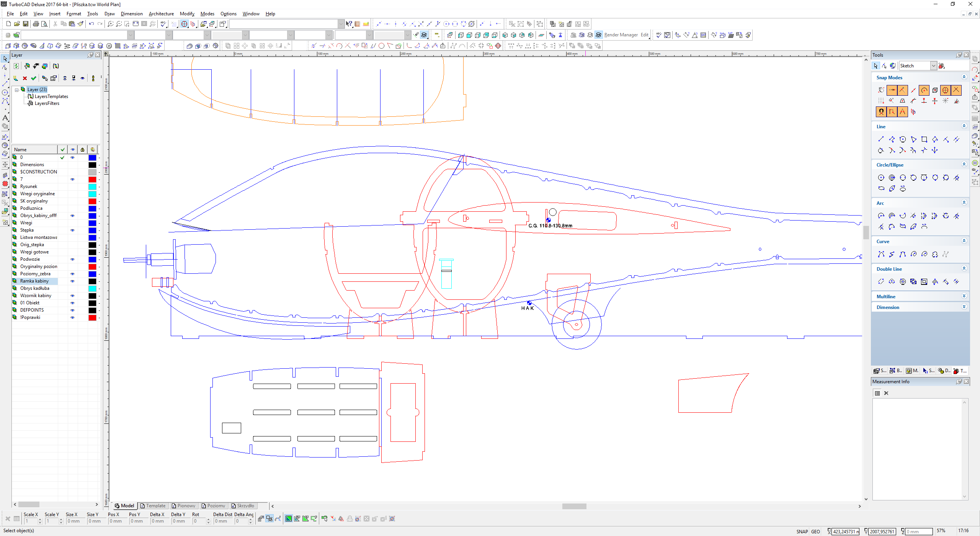Expand the Multiline section
The width and height of the screenshot is (980, 536).
(x=964, y=296)
